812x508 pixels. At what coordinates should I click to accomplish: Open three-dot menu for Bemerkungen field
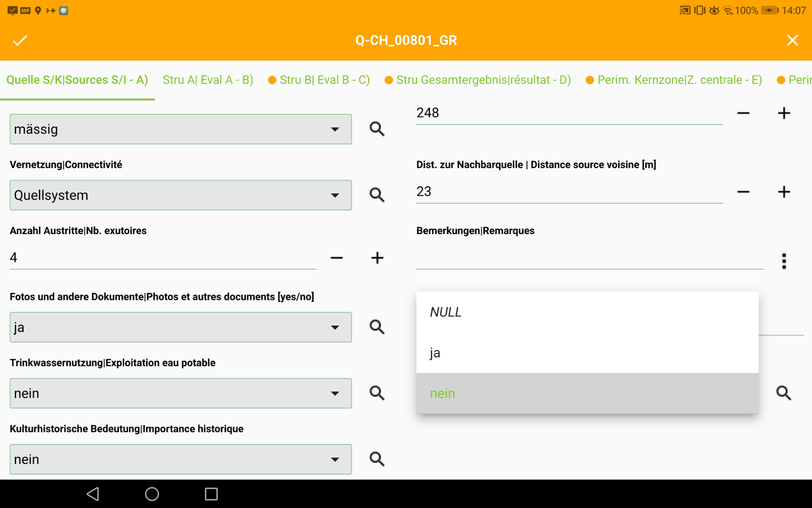pyautogui.click(x=784, y=261)
